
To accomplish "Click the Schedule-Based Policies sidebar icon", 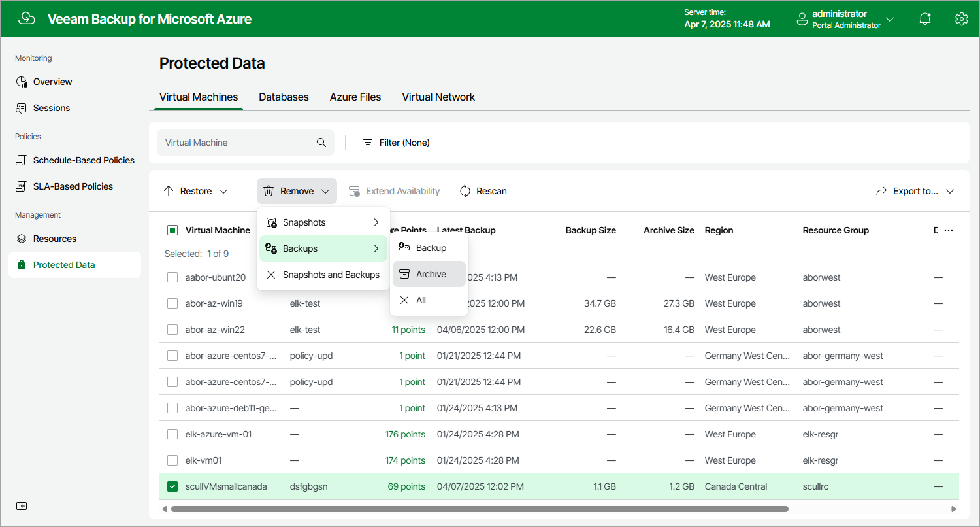I will pyautogui.click(x=22, y=160).
